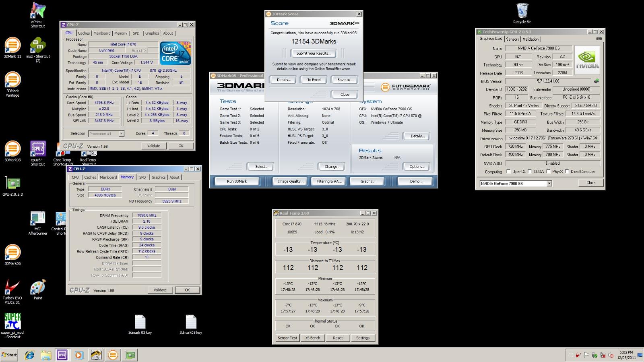Click Select button under Tests

tap(261, 167)
